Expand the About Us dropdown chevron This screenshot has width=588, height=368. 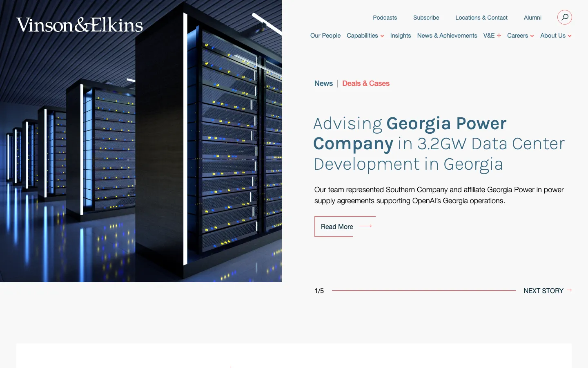click(x=570, y=36)
